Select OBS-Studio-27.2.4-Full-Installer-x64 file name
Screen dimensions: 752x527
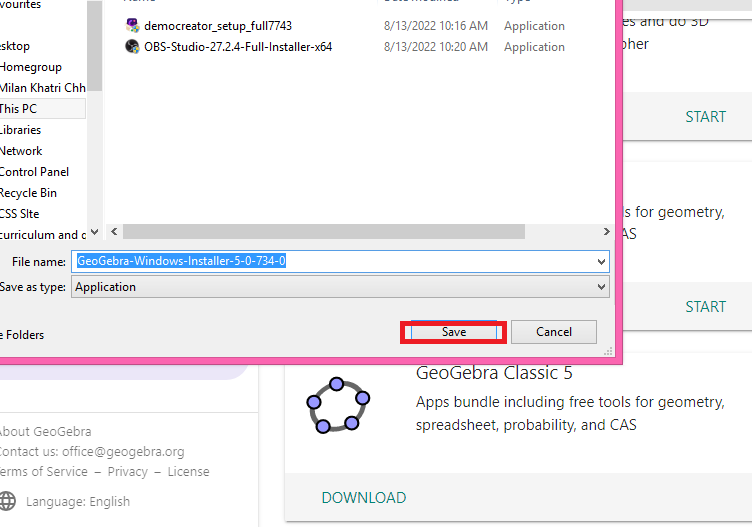[x=238, y=47]
